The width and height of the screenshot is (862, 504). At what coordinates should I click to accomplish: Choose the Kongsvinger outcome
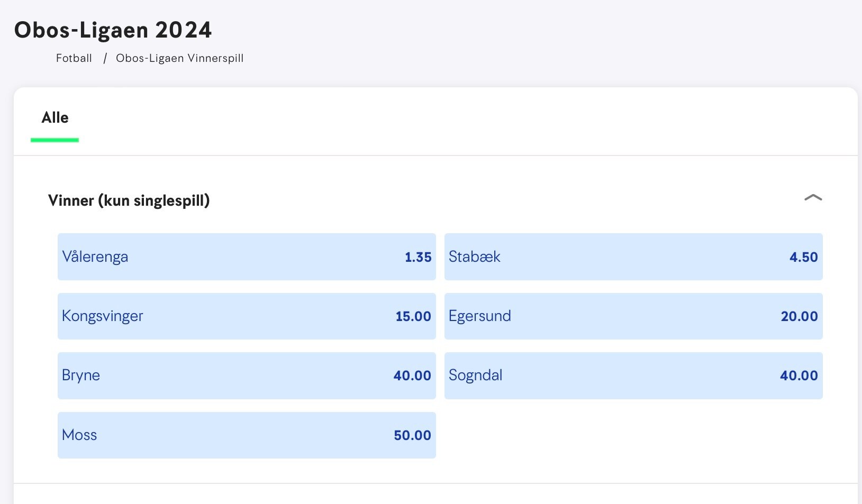247,316
